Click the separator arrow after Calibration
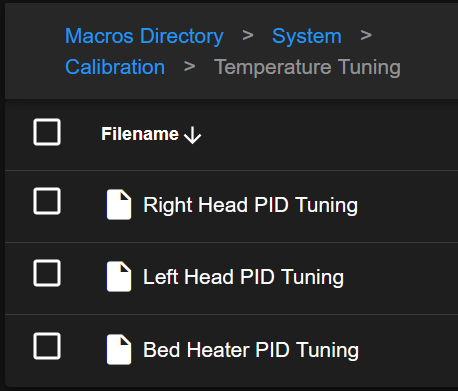The width and height of the screenshot is (458, 391). click(x=189, y=66)
